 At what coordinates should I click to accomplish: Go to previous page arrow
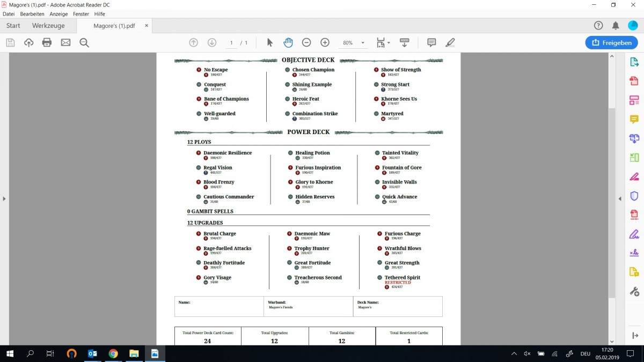point(194,42)
